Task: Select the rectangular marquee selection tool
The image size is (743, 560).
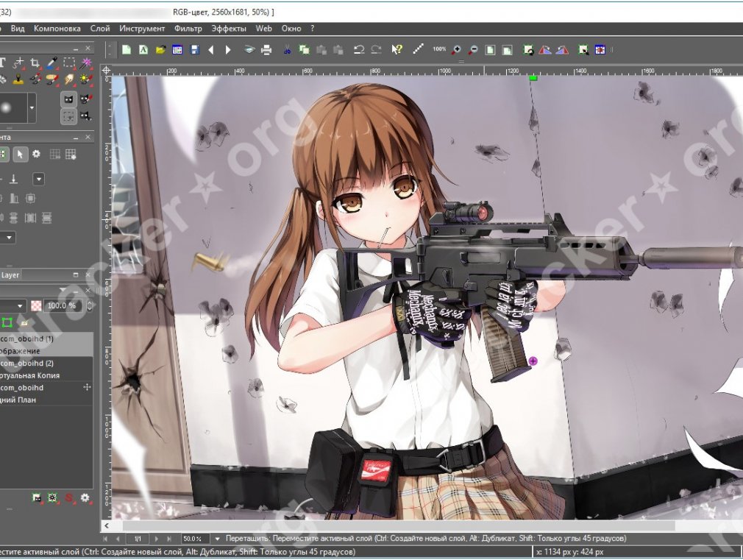Action: pyautogui.click(x=68, y=63)
